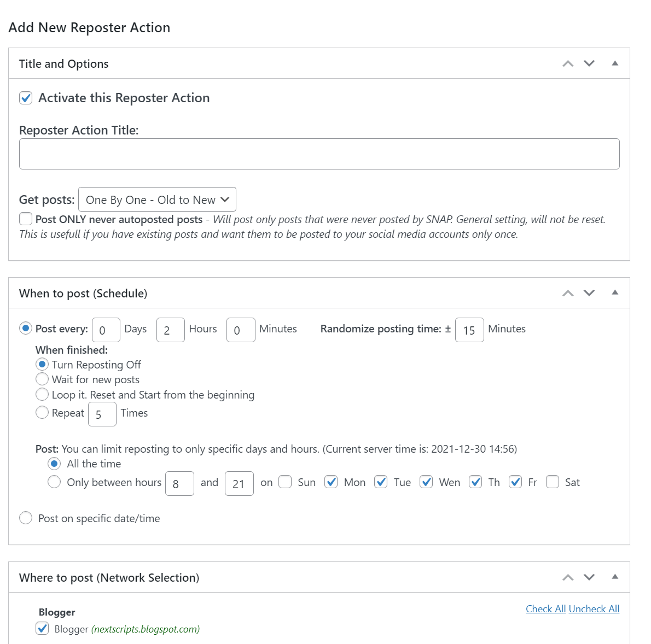
Task: Focus the Reposter Action Title field
Action: point(319,154)
